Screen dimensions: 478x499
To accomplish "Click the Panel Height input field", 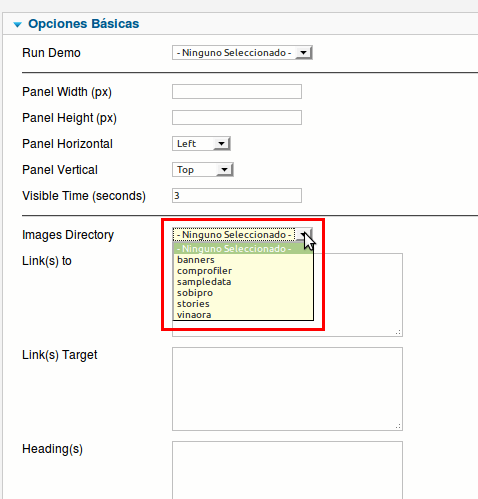I will click(237, 117).
